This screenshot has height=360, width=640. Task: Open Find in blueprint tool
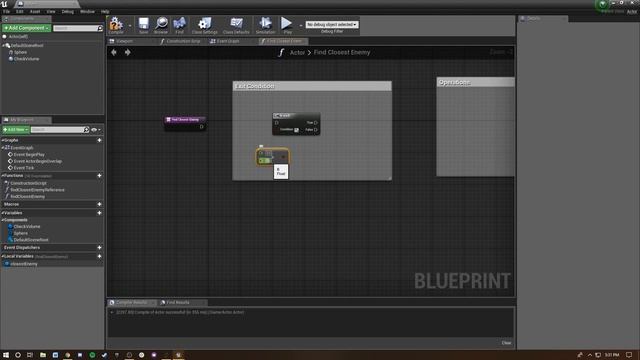[179, 25]
